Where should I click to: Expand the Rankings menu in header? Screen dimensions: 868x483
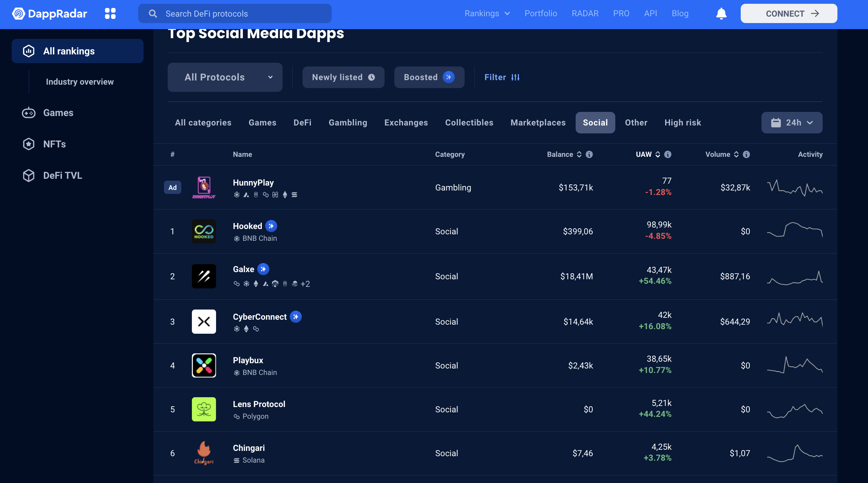pyautogui.click(x=487, y=14)
